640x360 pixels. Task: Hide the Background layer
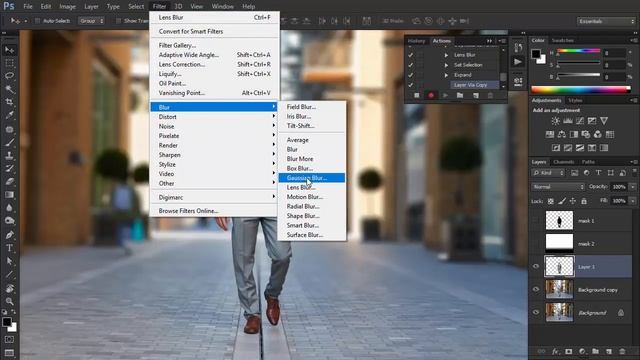coord(536,313)
